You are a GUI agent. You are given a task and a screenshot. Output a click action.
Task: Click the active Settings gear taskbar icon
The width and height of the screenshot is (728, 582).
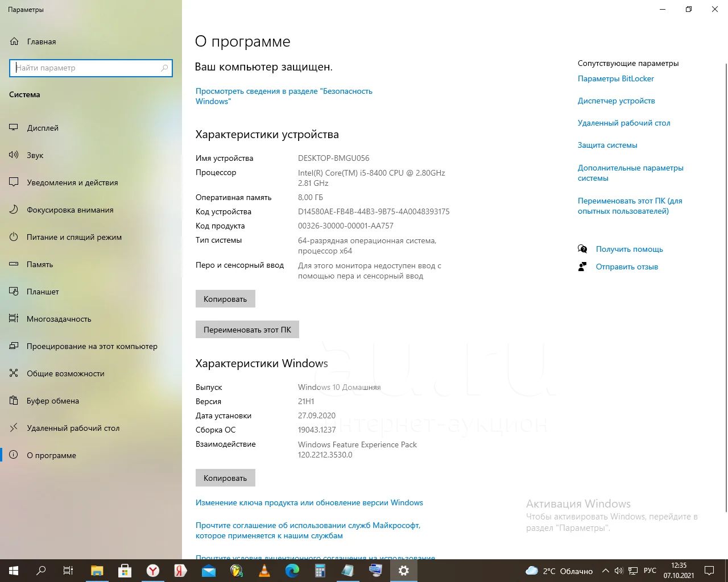click(x=404, y=571)
